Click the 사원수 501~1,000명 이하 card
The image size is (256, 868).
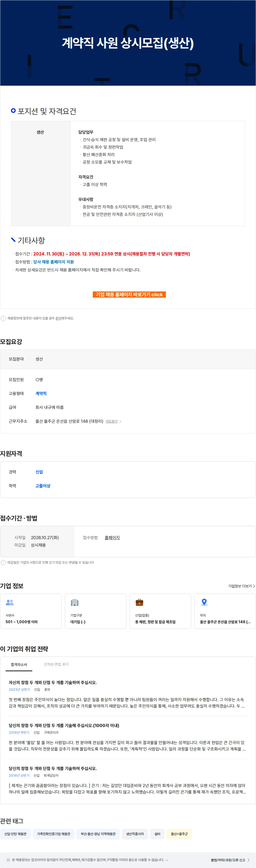point(31,611)
